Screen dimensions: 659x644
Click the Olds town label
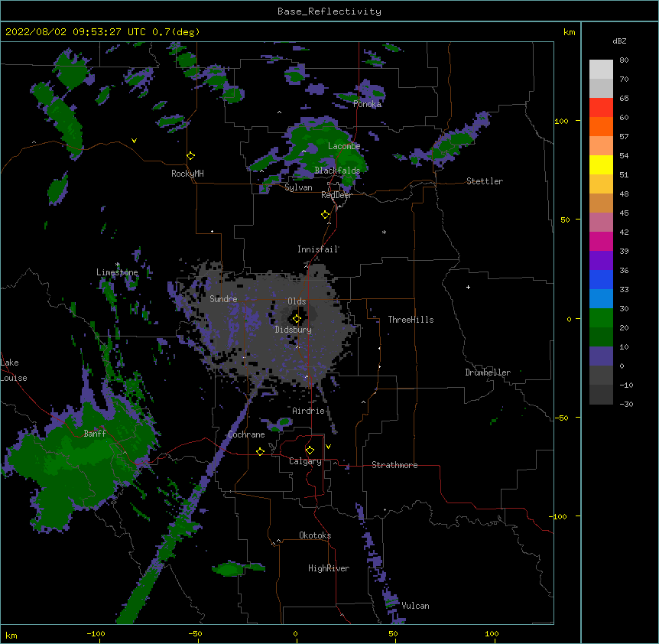297,301
